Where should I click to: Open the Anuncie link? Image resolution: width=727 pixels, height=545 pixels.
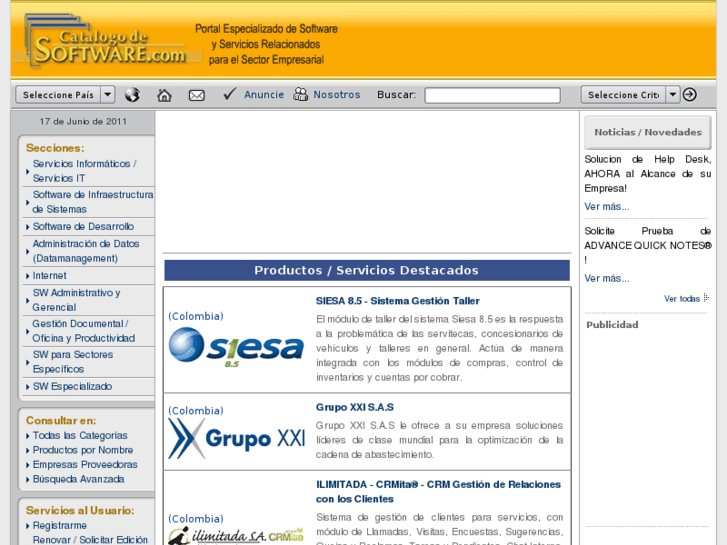264,95
